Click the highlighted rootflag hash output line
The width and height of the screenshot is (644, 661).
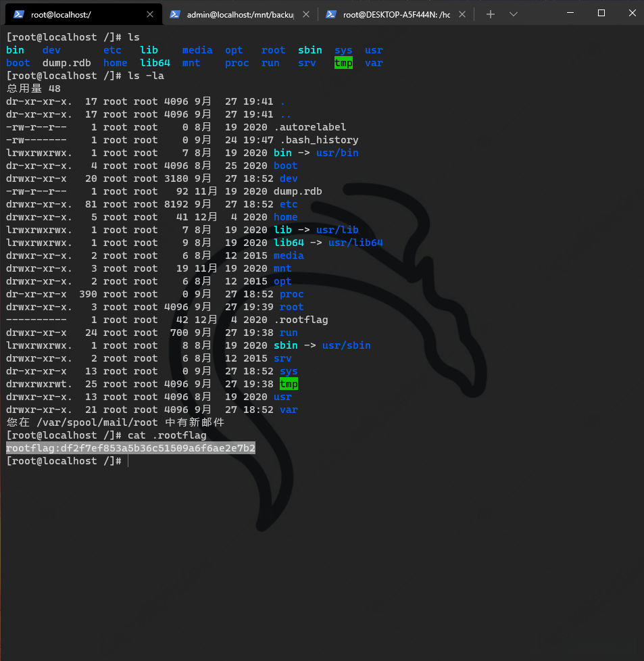tap(130, 448)
